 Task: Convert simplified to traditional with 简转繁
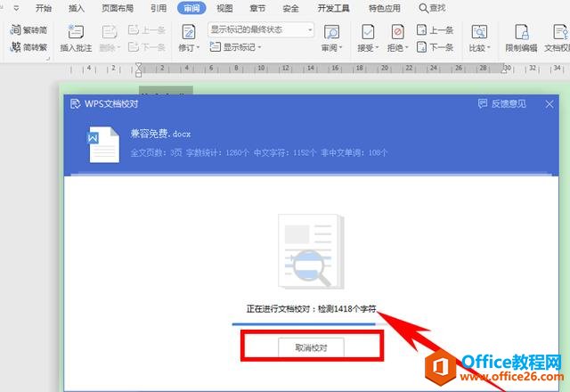click(29, 47)
